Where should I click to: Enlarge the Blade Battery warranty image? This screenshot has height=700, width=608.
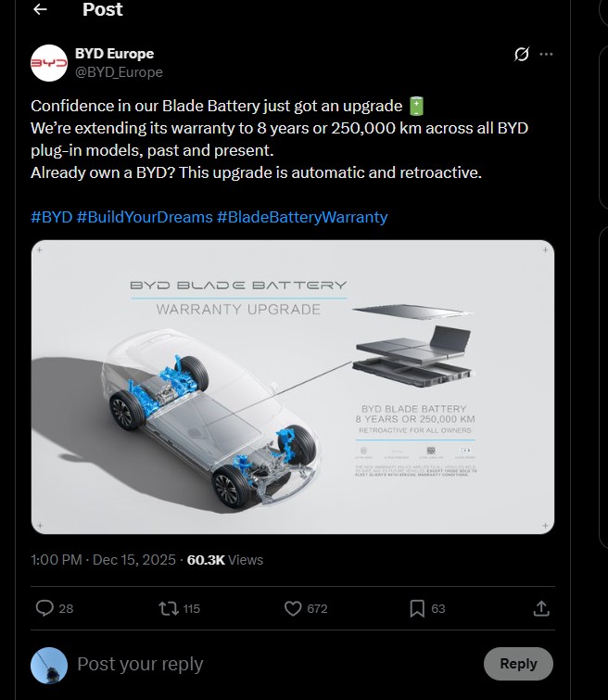tap(293, 387)
